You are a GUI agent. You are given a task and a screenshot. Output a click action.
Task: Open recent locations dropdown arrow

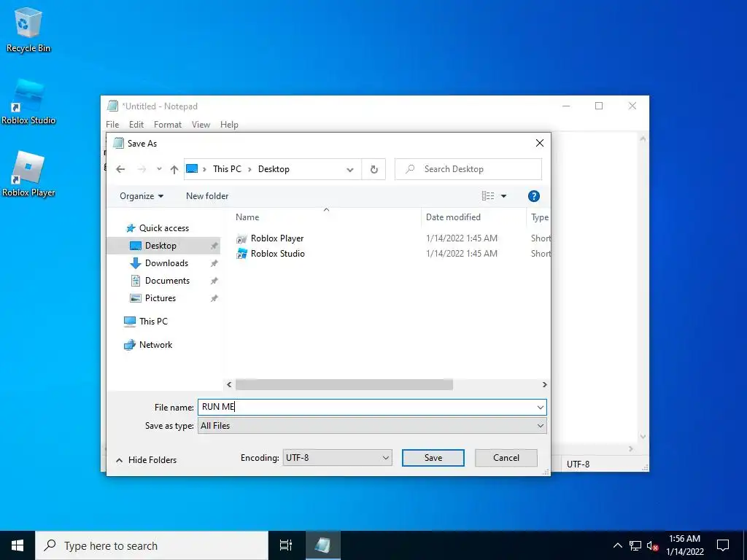point(159,169)
